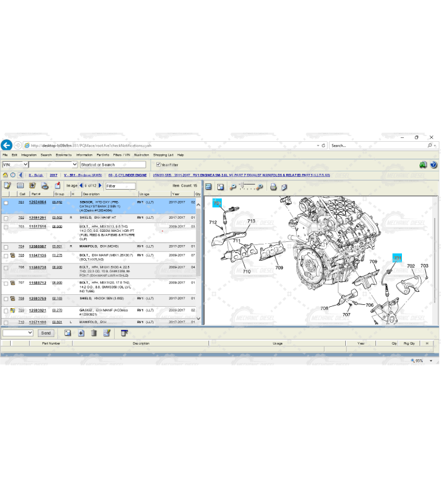Viewport: 441px width, 504px height.
Task: Open the dropdown left of the Send button
Action: [x=31, y=333]
